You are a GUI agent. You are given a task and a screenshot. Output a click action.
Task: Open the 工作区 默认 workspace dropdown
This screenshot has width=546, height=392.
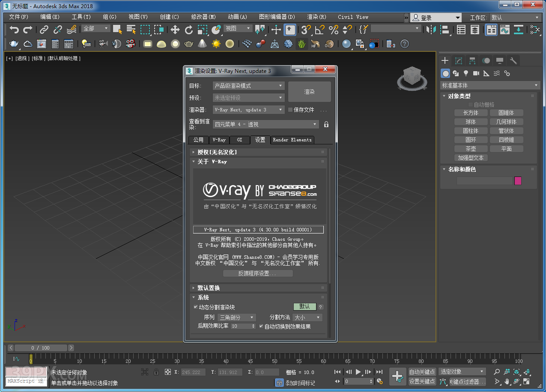click(x=516, y=18)
